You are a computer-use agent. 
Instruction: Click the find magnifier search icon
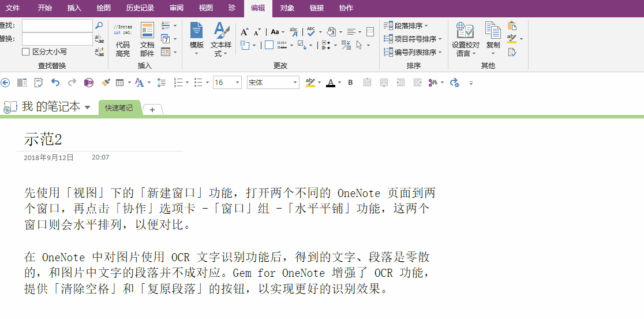click(99, 25)
